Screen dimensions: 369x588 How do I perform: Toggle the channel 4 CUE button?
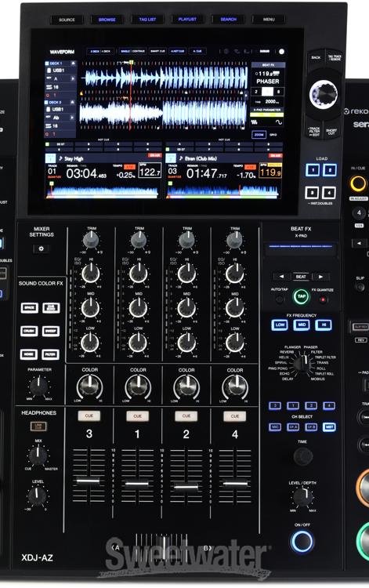[235, 416]
